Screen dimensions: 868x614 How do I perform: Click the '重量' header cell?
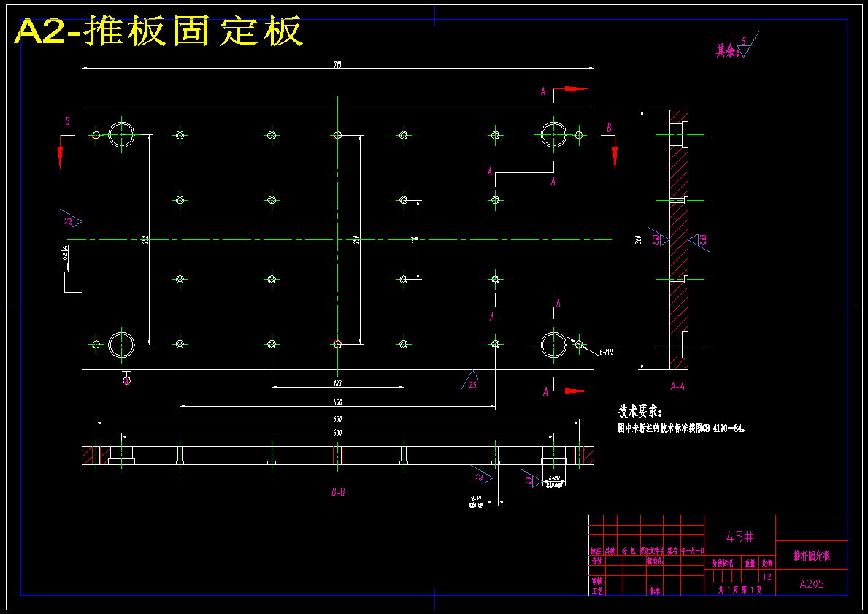(750, 563)
